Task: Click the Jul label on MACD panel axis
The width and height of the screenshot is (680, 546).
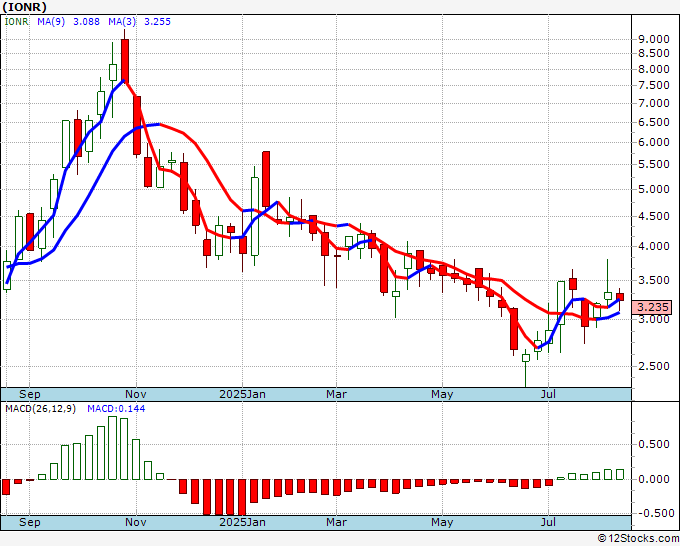Action: (x=549, y=522)
